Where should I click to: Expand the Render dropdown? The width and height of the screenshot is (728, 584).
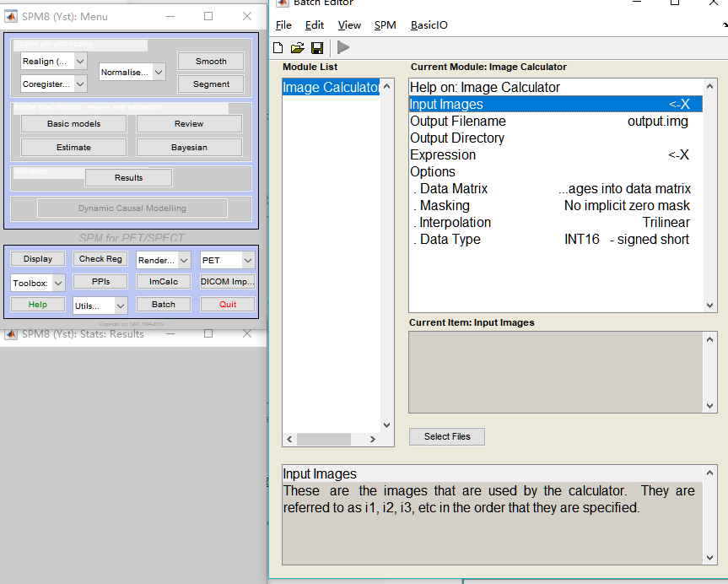[x=185, y=260]
